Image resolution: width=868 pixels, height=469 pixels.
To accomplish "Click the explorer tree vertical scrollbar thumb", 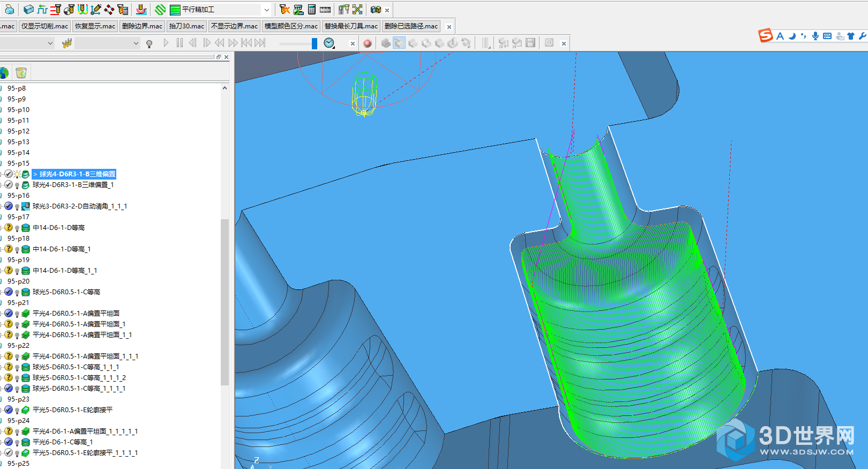I will (225, 302).
